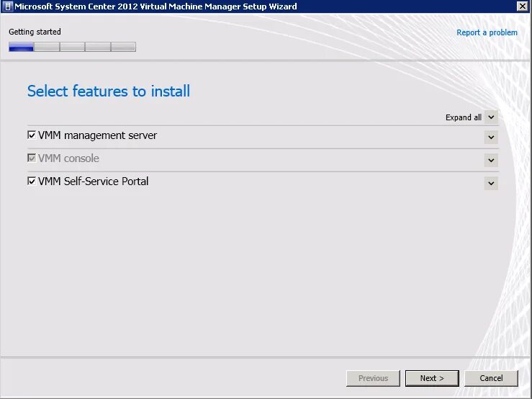
Task: Click the Getting started step label
Action: [x=35, y=32]
